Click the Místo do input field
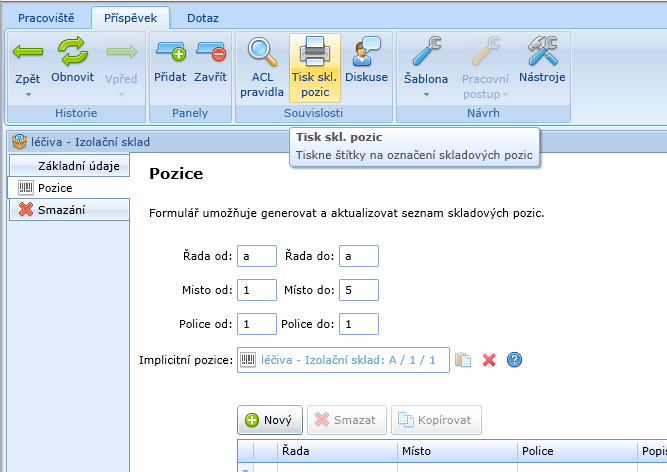Screen dimensions: 667x472 [x=359, y=290]
